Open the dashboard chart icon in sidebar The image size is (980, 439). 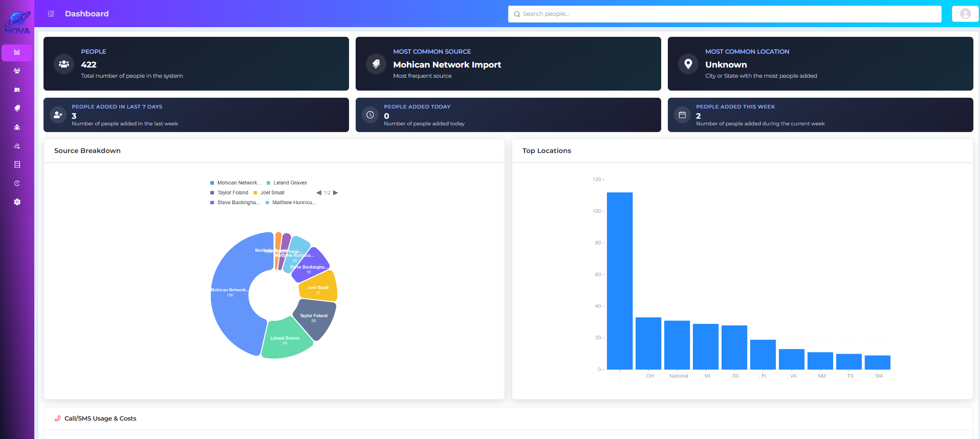click(17, 52)
